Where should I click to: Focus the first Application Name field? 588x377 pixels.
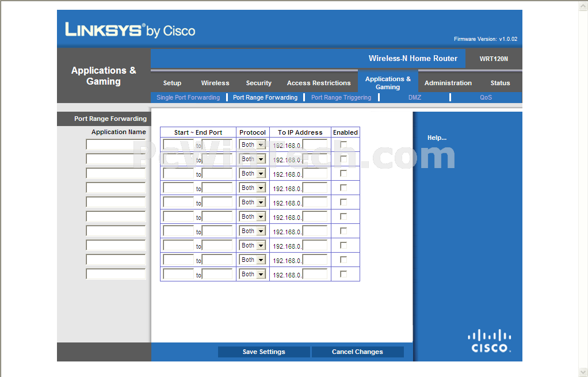[x=116, y=144]
